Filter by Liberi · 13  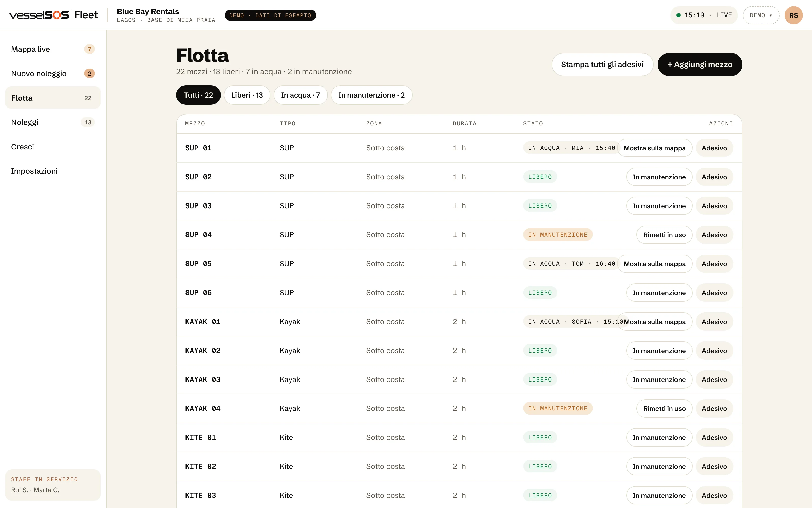(x=247, y=95)
